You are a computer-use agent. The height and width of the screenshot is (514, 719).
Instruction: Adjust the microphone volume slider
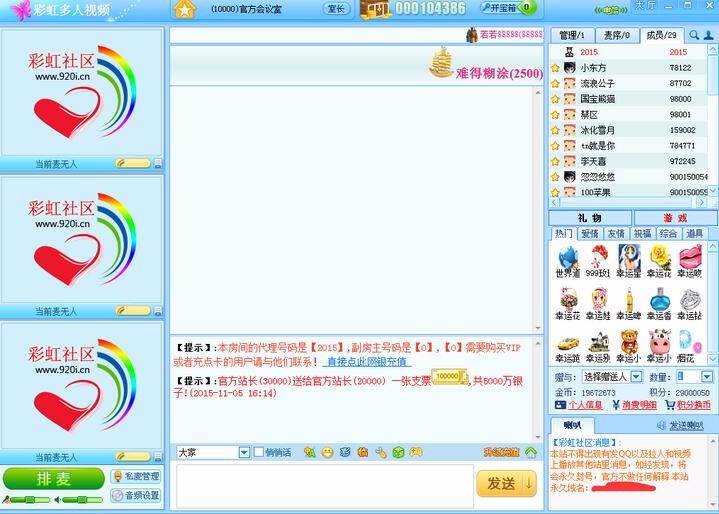pos(30,499)
